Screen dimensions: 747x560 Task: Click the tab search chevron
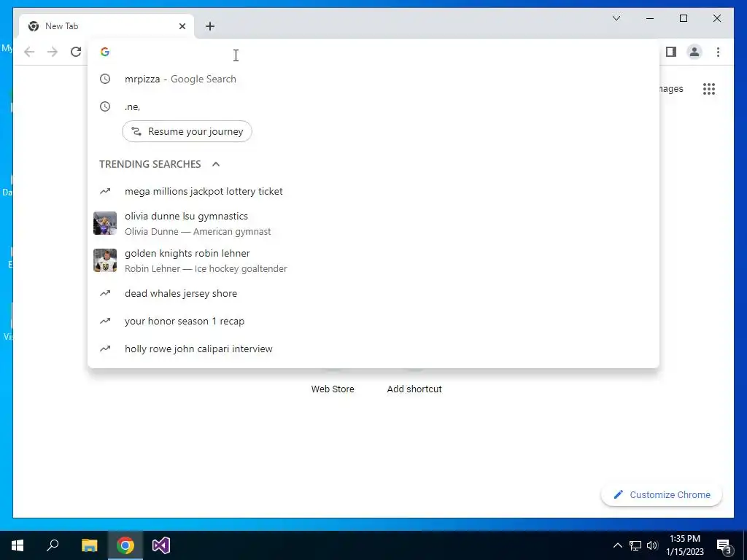point(616,18)
